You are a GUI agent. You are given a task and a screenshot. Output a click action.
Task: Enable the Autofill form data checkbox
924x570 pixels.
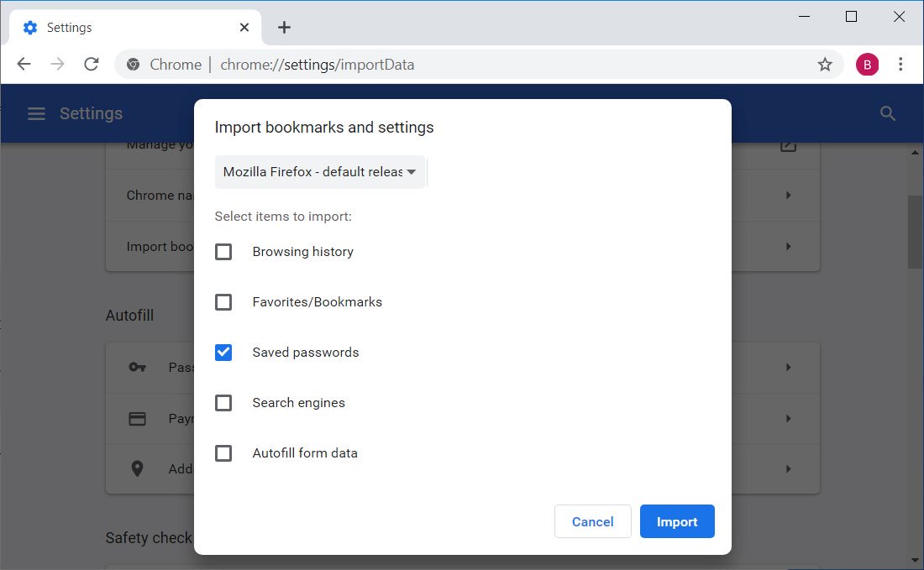click(223, 453)
